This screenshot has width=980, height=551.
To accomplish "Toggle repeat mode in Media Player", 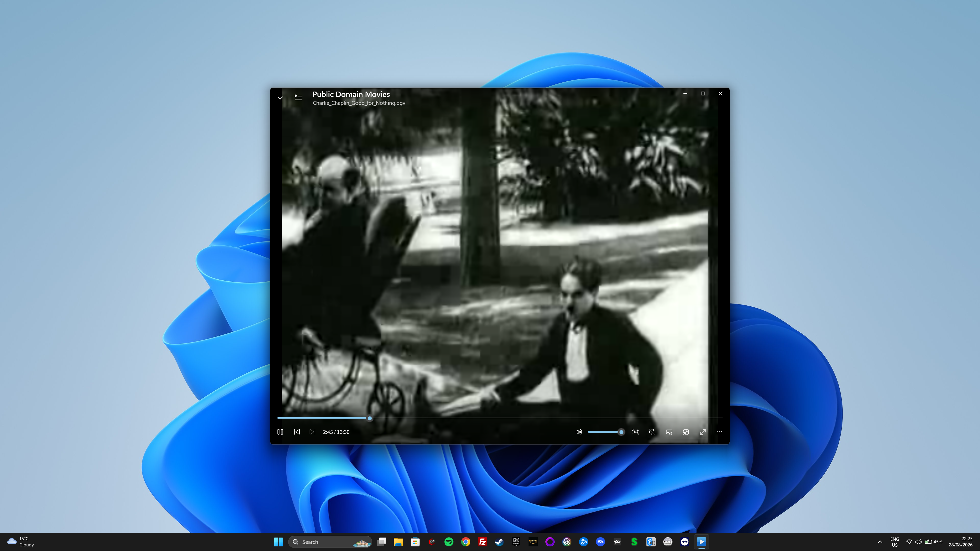I will [x=652, y=432].
